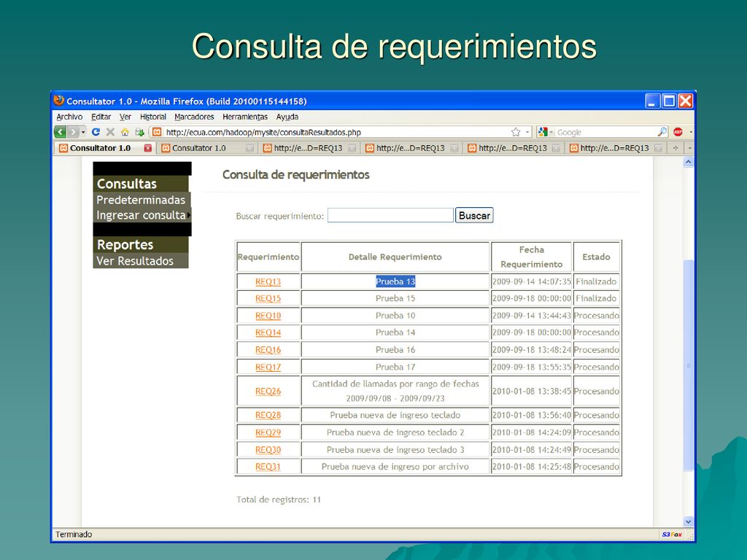
Task: Open the Ayuda menu
Action: click(x=287, y=117)
